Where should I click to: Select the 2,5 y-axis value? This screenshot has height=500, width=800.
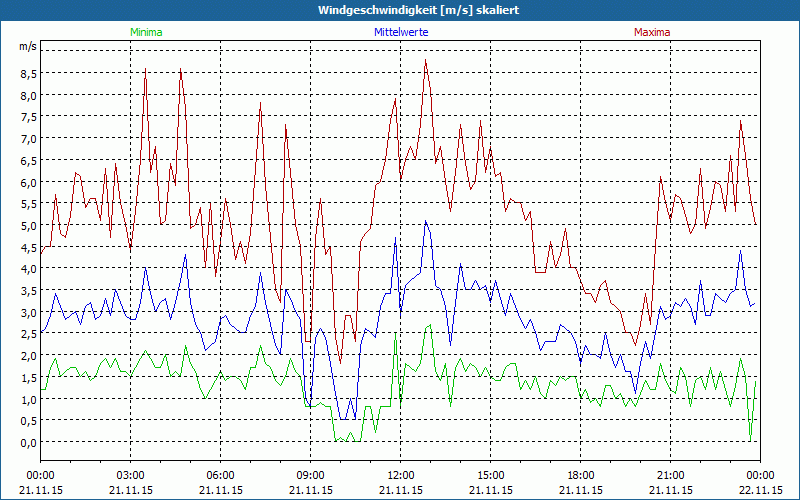(27, 334)
